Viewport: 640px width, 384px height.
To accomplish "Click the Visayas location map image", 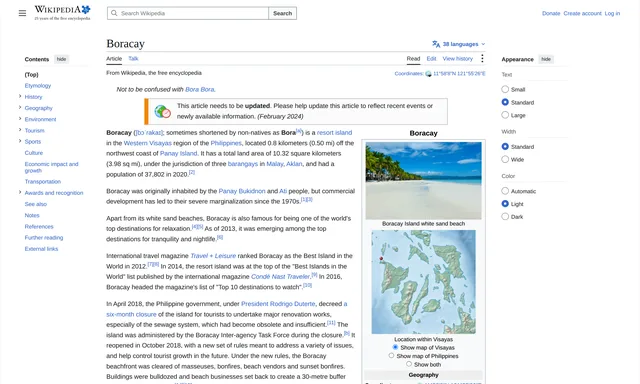I will coord(423,282).
